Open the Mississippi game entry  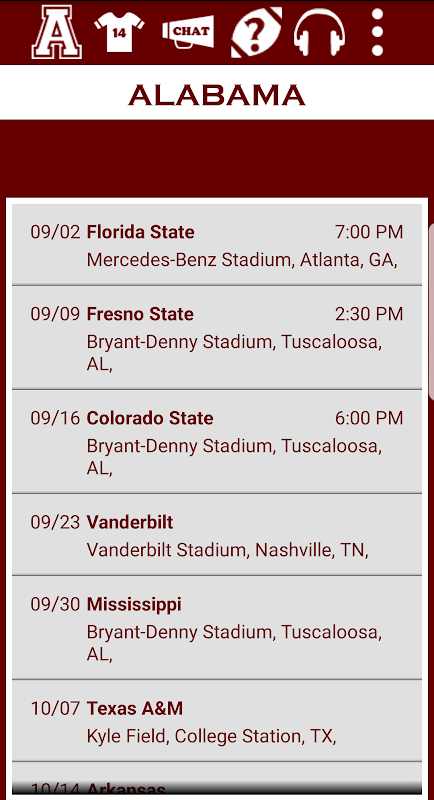pyautogui.click(x=217, y=628)
